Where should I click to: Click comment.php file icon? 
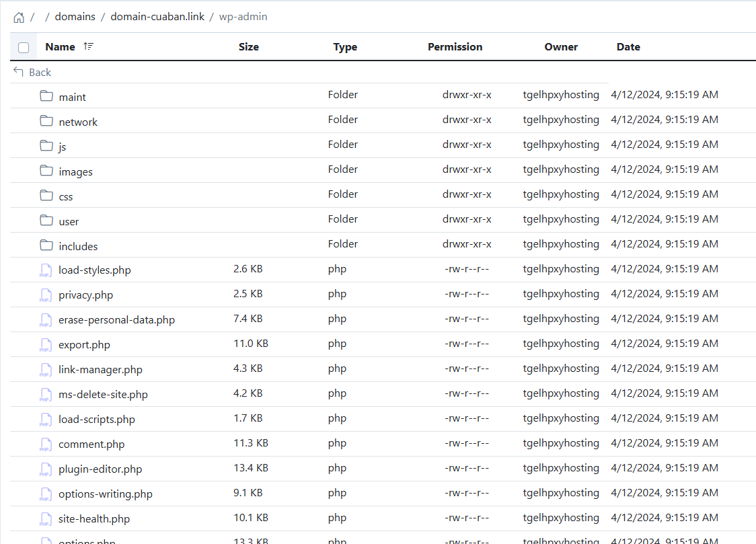tap(46, 444)
